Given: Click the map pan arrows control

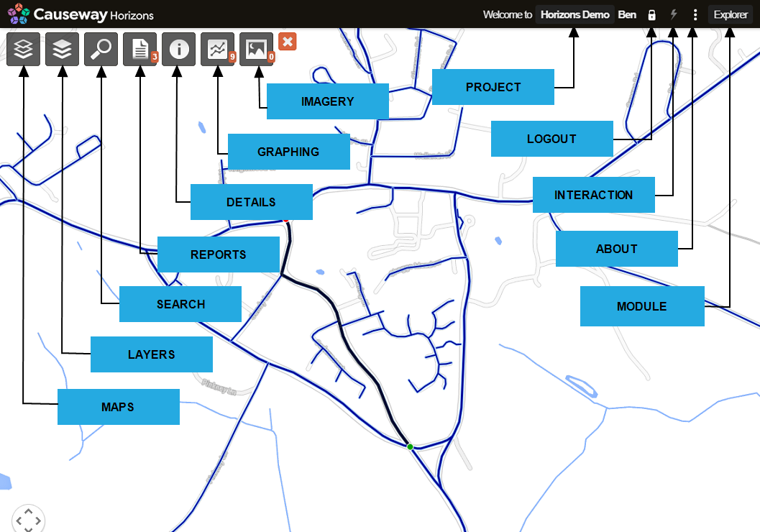Looking at the screenshot, I should click(x=28, y=520).
